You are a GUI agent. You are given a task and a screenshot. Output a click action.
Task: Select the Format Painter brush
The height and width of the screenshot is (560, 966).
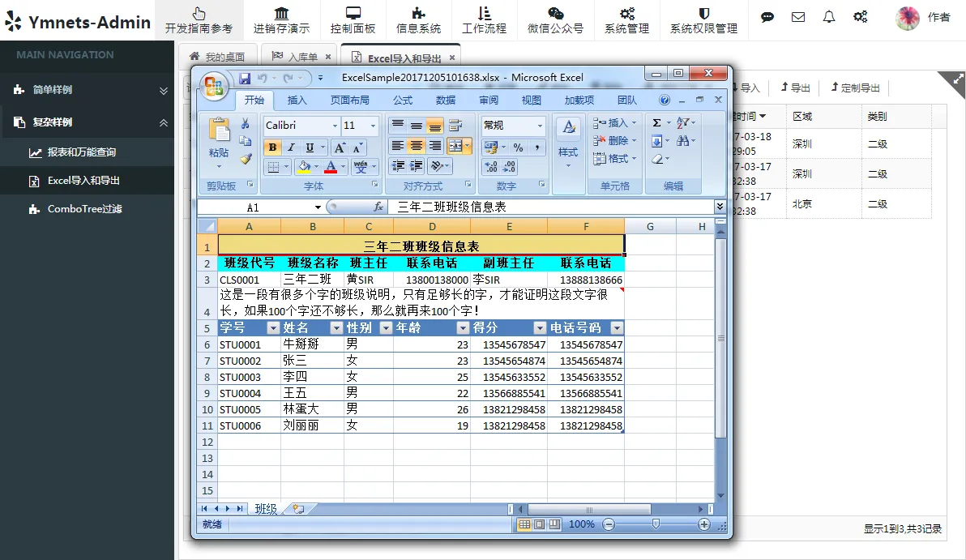[x=246, y=158]
